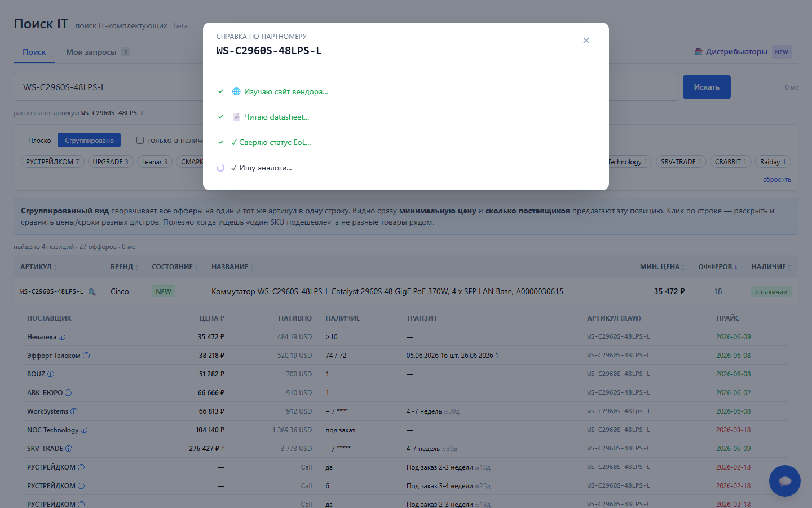Filter by РУСТРЕЙДКОМ supplier chip
Image resolution: width=812 pixels, height=508 pixels.
52,162
